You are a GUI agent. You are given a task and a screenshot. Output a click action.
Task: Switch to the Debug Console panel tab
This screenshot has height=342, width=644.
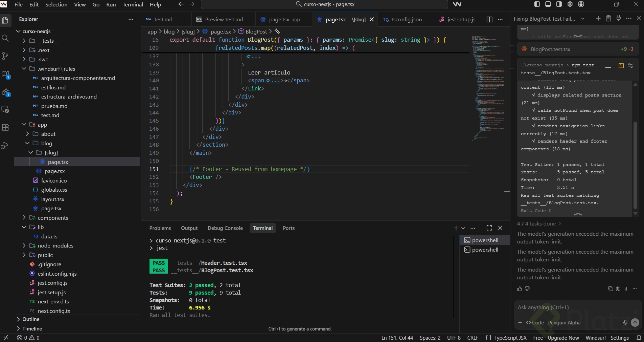tap(225, 228)
